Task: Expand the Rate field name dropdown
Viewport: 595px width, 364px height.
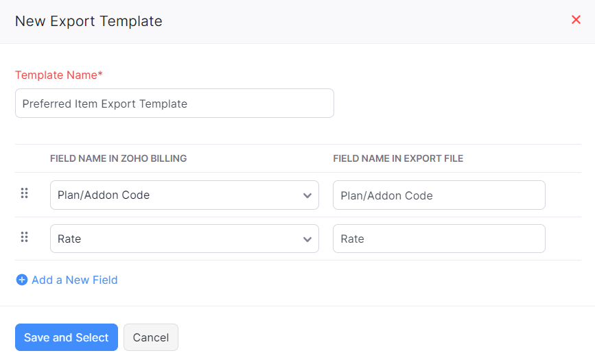Action: [x=184, y=239]
